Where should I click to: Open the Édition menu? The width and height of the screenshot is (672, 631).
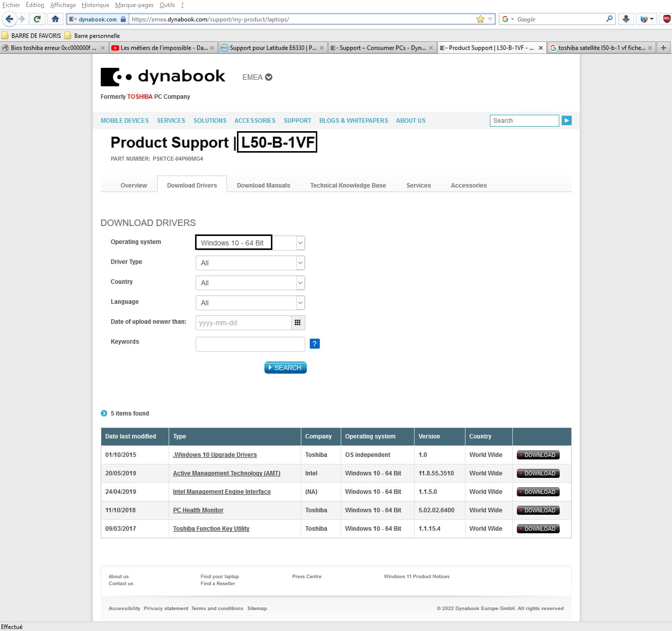35,5
